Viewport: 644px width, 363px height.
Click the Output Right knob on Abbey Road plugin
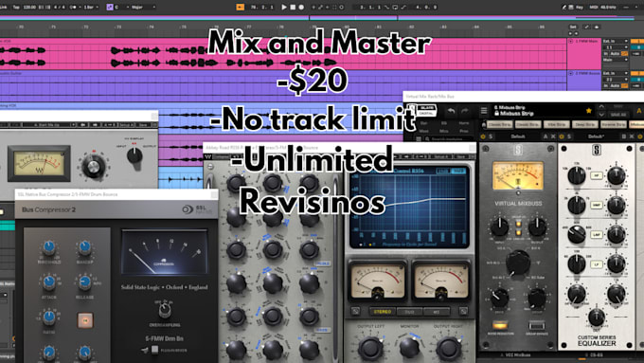point(448,348)
